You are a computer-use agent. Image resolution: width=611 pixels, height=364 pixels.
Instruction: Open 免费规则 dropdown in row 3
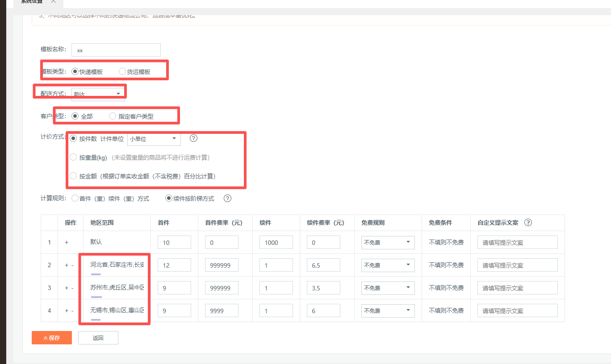[388, 288]
